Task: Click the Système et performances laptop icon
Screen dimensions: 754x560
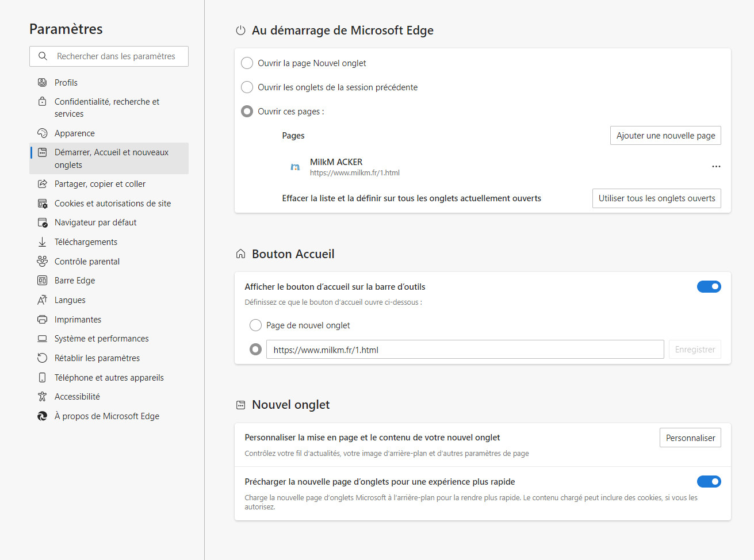Action: (x=42, y=339)
